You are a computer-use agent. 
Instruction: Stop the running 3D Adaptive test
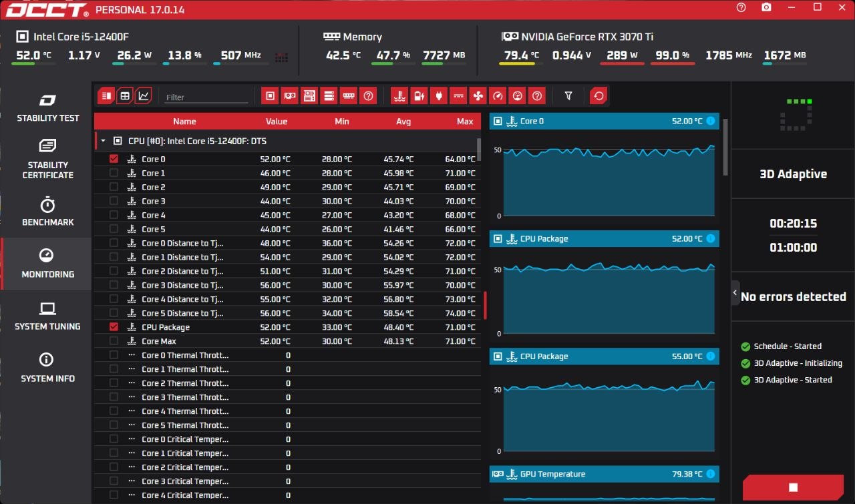[793, 488]
